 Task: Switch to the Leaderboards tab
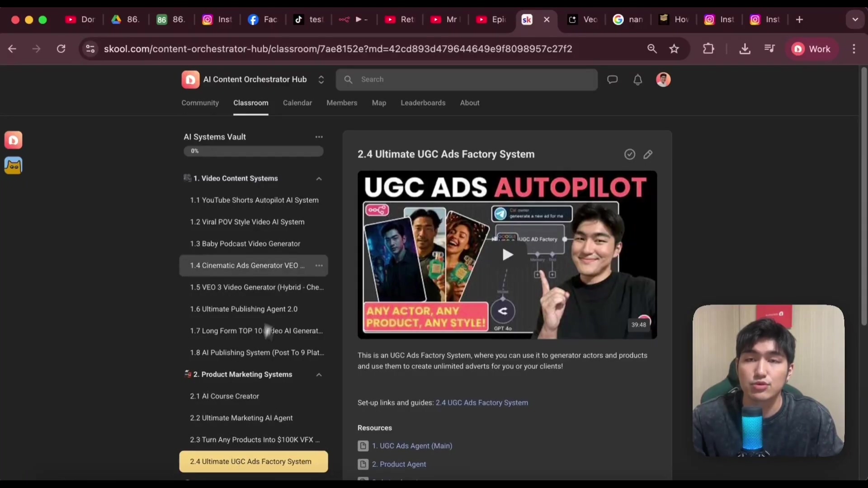coord(423,103)
